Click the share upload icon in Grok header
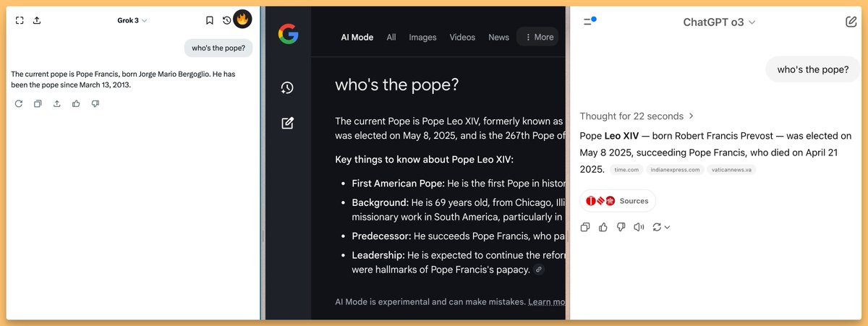 click(x=37, y=20)
